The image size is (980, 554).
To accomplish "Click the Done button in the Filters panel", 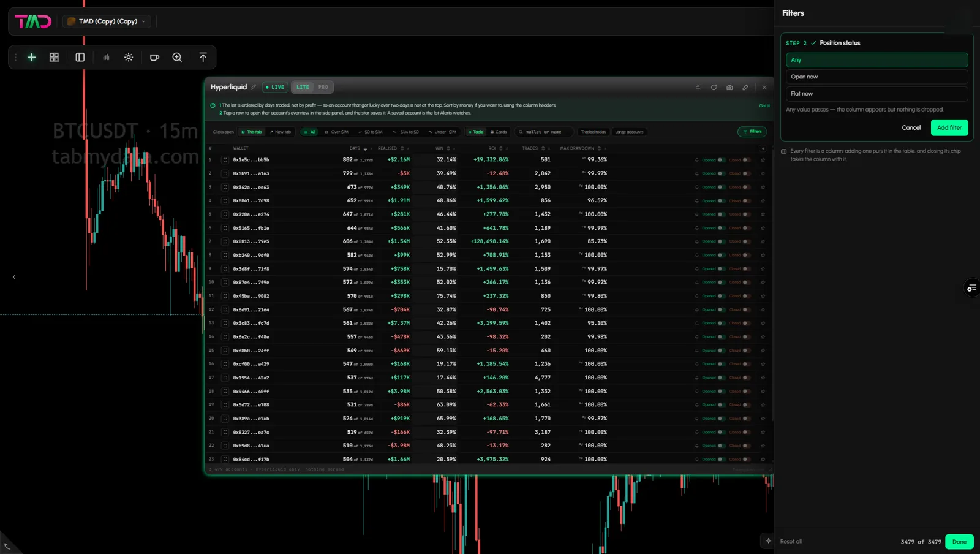I will click(x=959, y=542).
